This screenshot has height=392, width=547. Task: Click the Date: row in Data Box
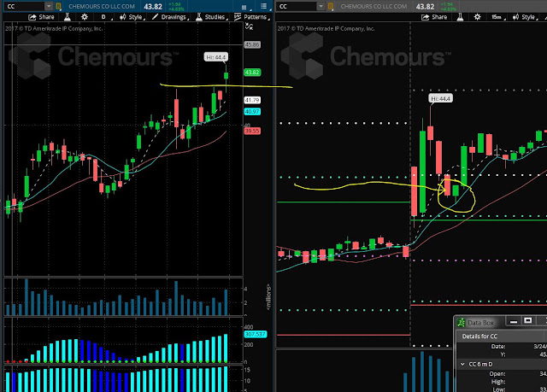tap(502, 347)
